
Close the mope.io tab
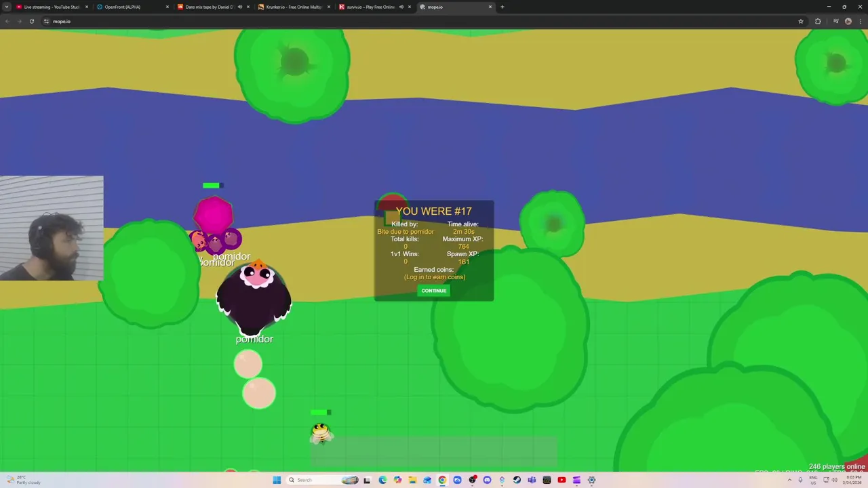[490, 7]
